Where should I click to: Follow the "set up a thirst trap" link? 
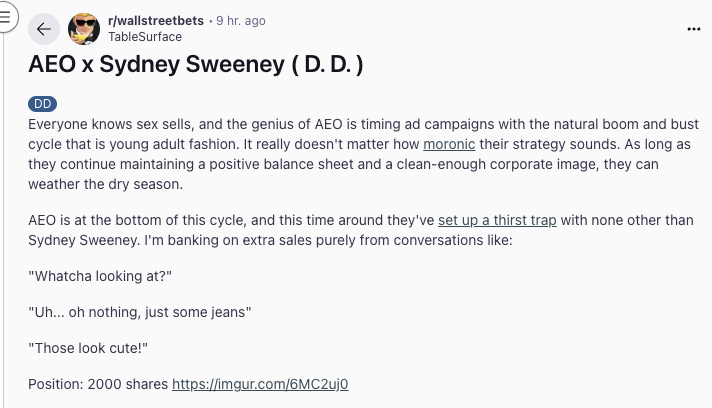(x=497, y=221)
